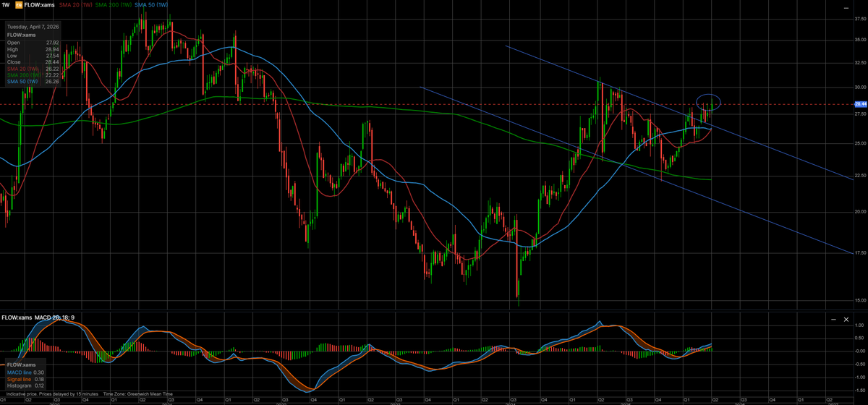Click the 'Time Zone: Greenwich Mean Time' text

(138, 395)
